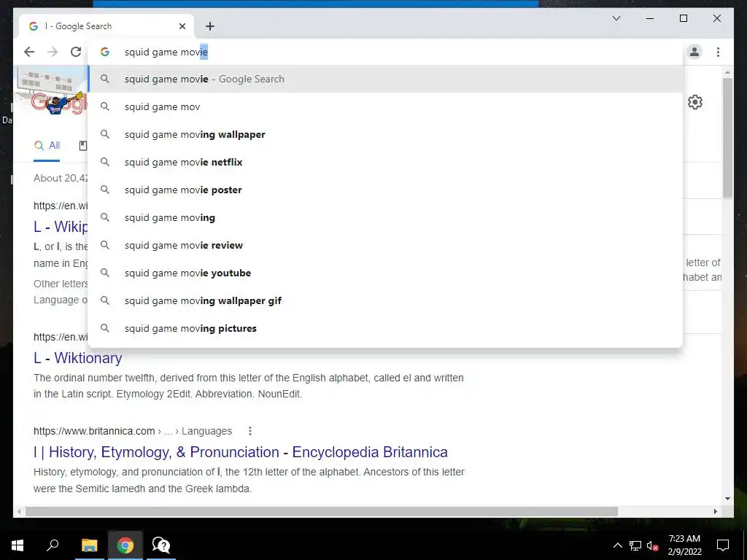Pick suggestion 'squid game movie youtube'
747x560 pixels.
385,273
